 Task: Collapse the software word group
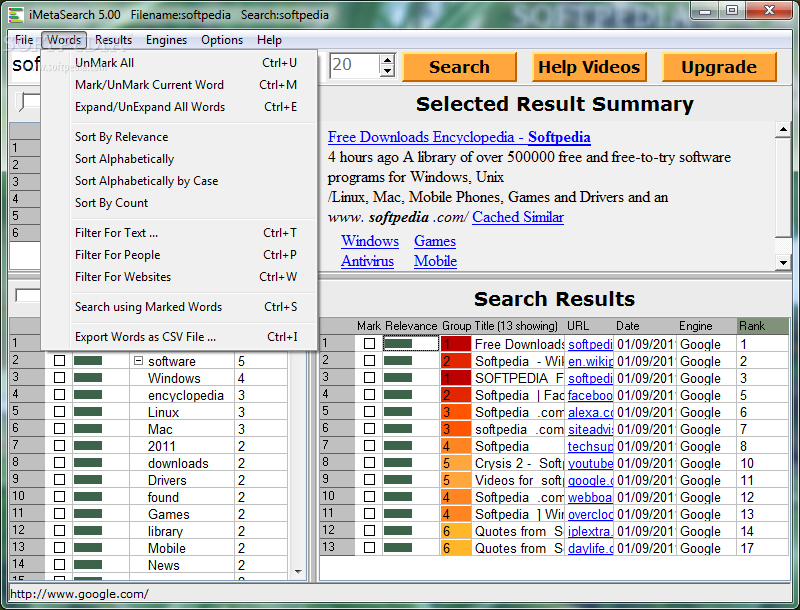[138, 361]
